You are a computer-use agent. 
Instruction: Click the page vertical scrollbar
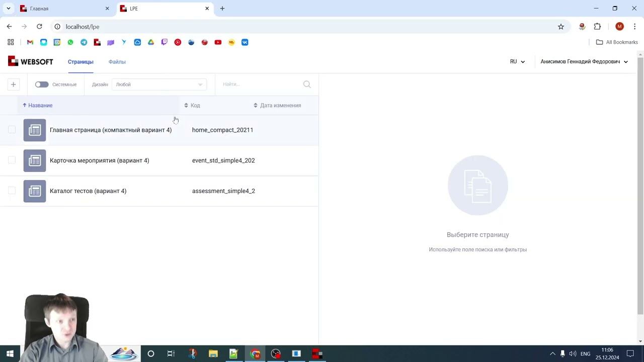(x=640, y=186)
